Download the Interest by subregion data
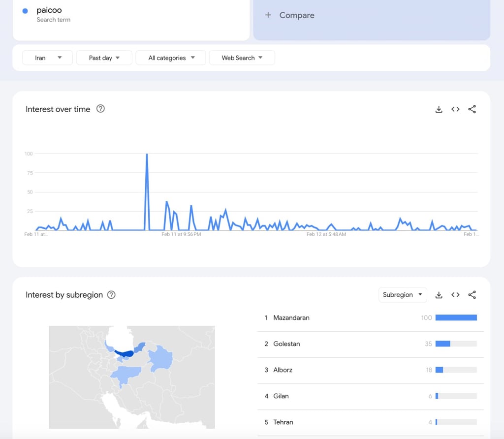The height and width of the screenshot is (439, 504). [439, 295]
